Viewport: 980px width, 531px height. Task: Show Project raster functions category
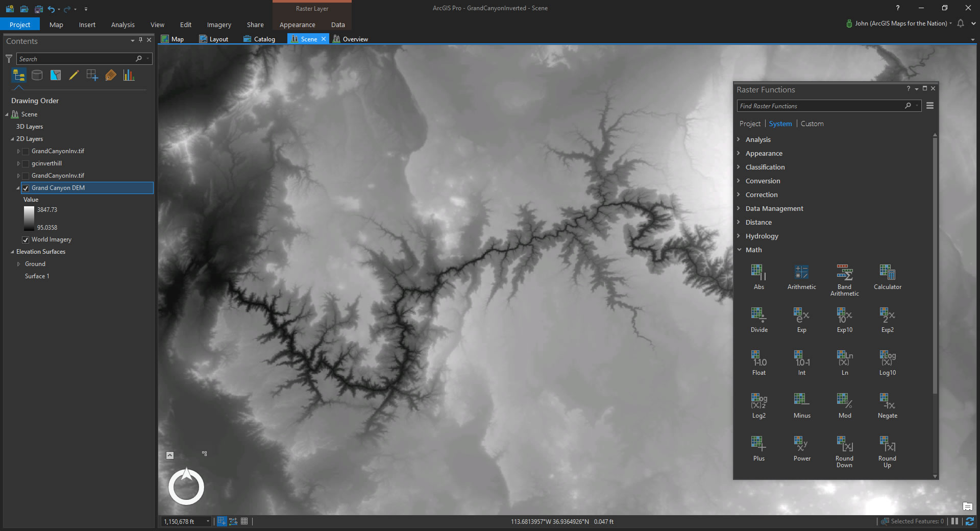(750, 124)
